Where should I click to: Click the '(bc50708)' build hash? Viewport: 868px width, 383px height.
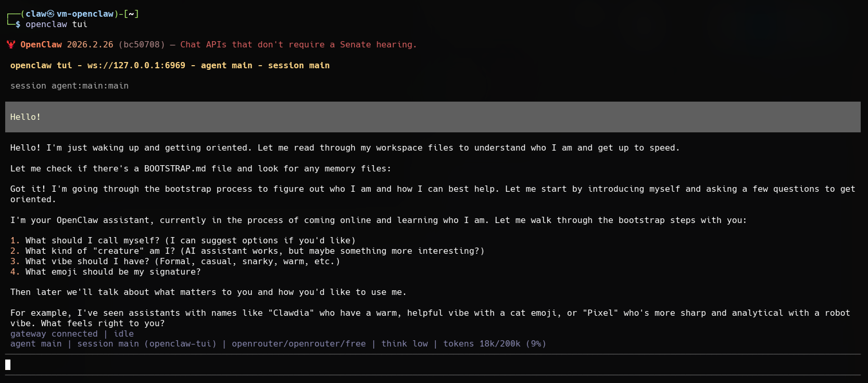pos(142,45)
